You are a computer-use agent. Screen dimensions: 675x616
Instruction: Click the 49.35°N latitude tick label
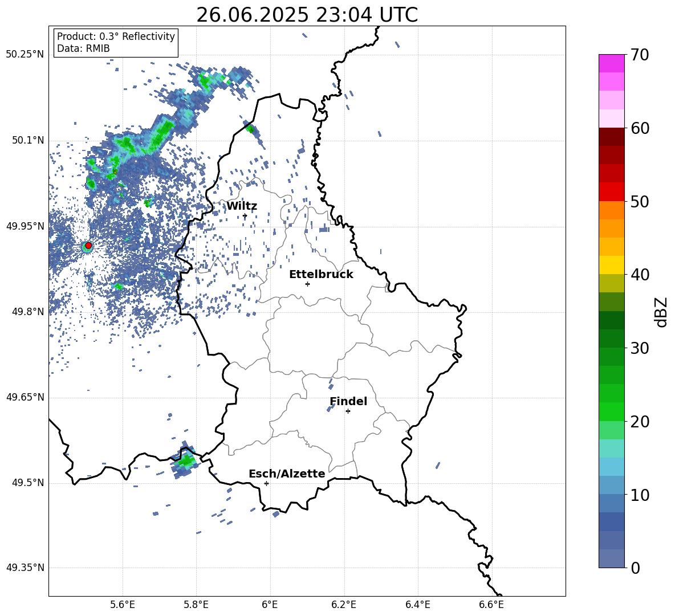[25, 568]
